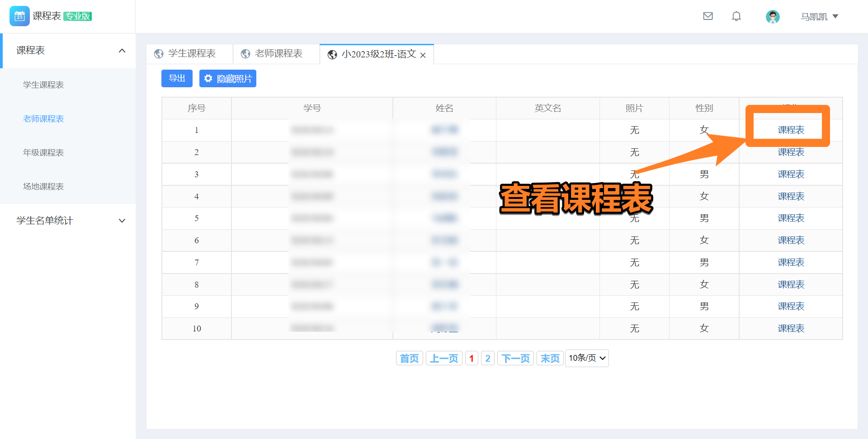Open 场地课程表 in the sidebar
Image resolution: width=868 pixels, height=439 pixels.
pyautogui.click(x=43, y=187)
